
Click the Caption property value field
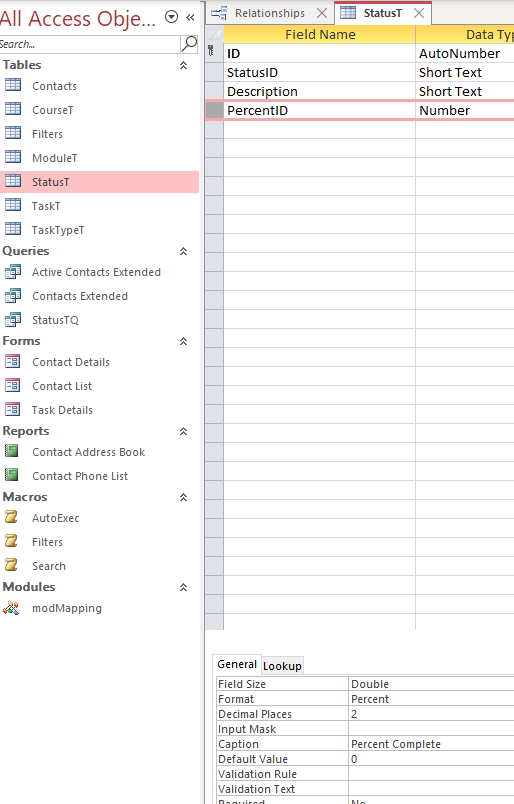tap(431, 744)
